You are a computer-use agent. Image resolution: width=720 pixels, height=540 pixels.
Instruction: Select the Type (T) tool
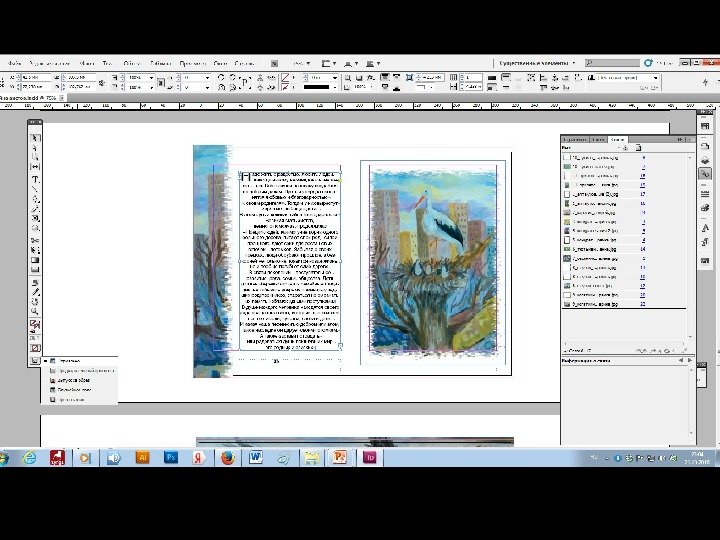[x=35, y=179]
